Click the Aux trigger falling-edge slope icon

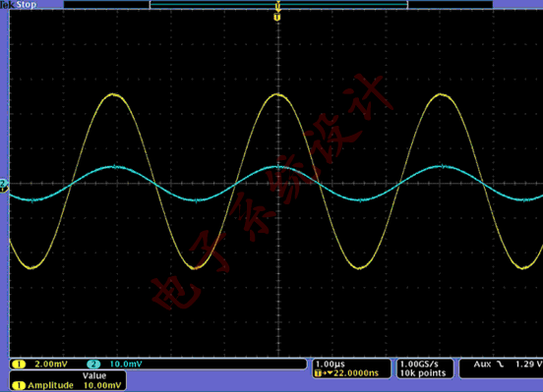(x=500, y=364)
